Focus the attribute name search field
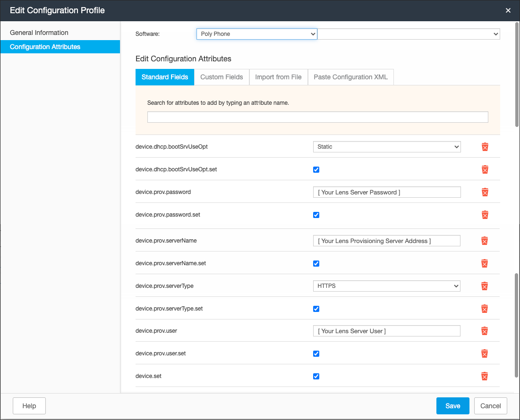 click(x=318, y=117)
